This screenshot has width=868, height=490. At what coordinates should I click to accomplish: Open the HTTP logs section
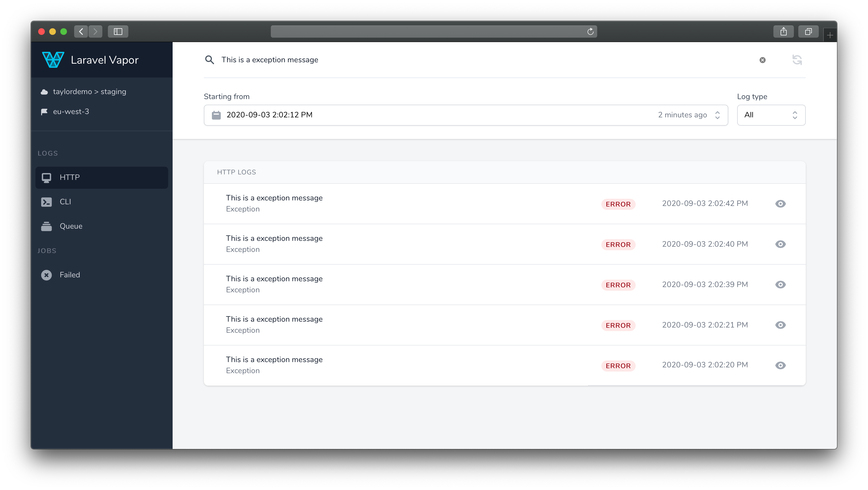coord(102,178)
